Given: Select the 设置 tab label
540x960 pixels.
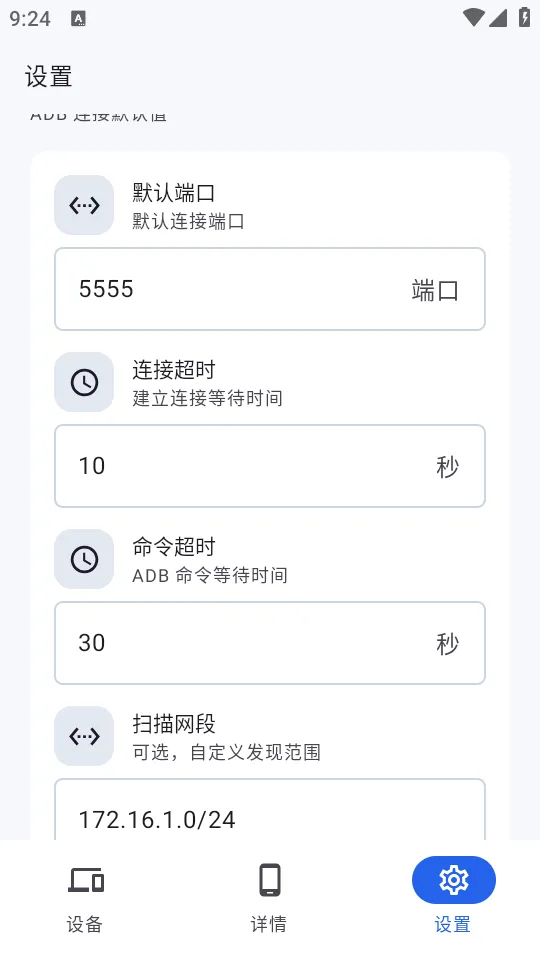Looking at the screenshot, I should point(453,924).
